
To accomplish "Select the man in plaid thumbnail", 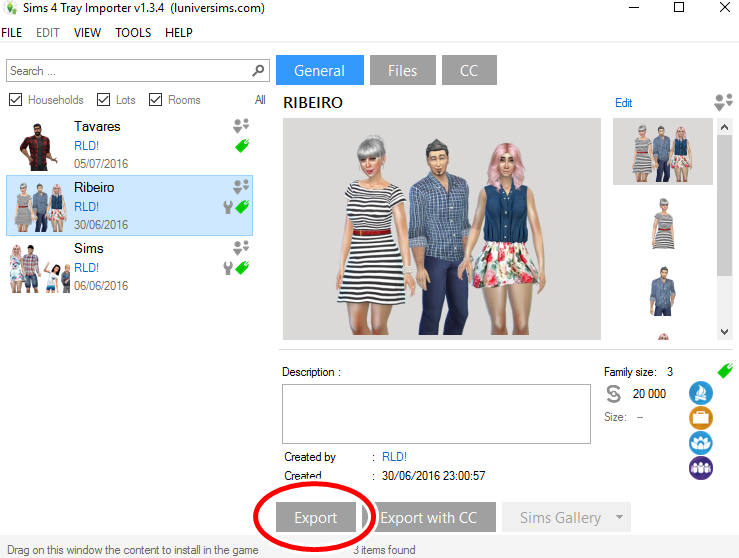I will 663,291.
